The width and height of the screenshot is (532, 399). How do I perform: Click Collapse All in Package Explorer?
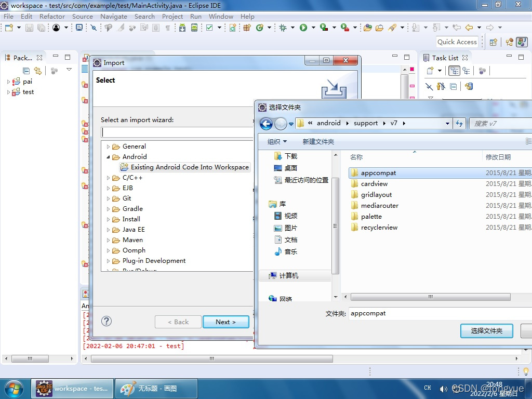click(x=26, y=71)
